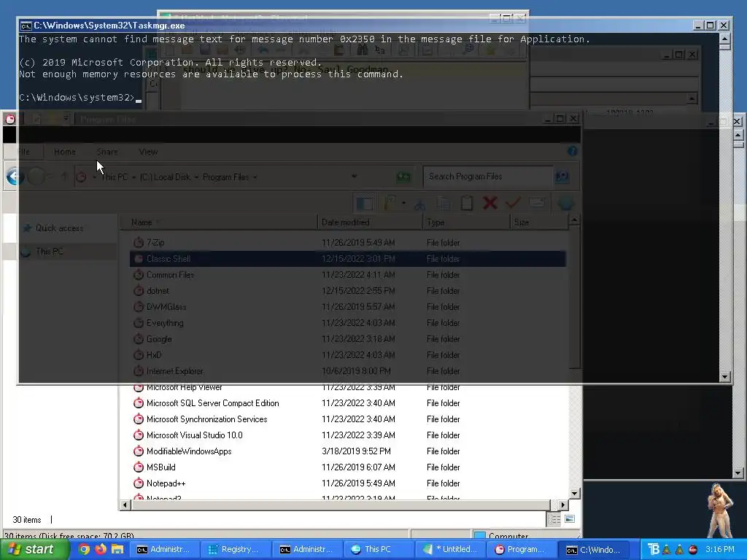Select the Notepad++ folder icon
The image size is (747, 560).
coord(138,483)
